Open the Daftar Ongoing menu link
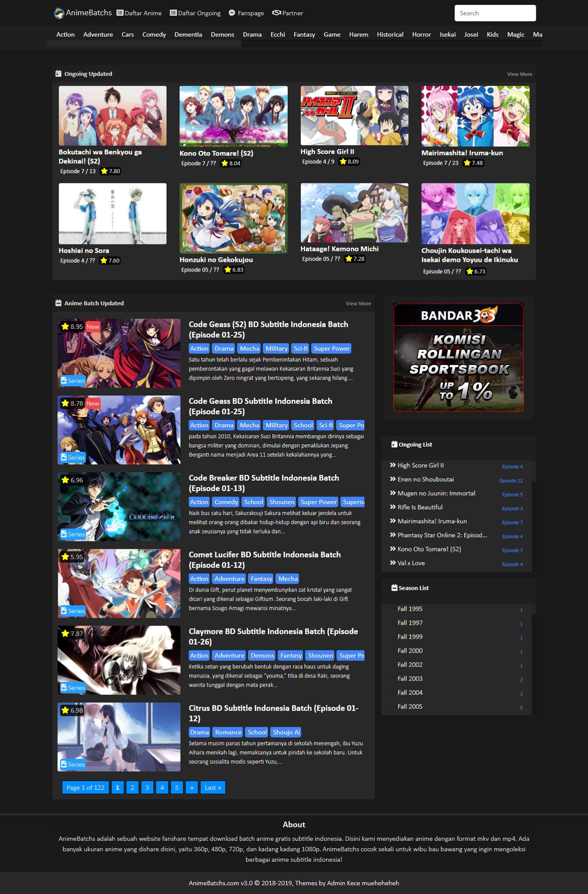The image size is (588, 894). click(195, 13)
